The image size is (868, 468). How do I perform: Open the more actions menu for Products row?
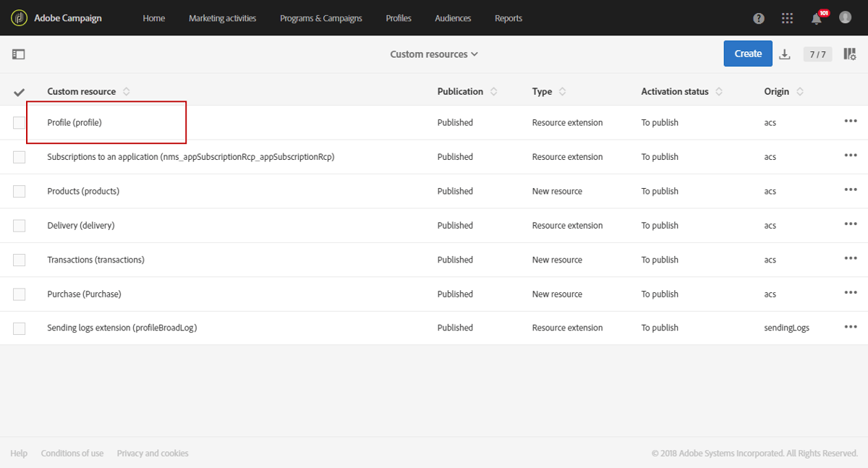(851, 190)
